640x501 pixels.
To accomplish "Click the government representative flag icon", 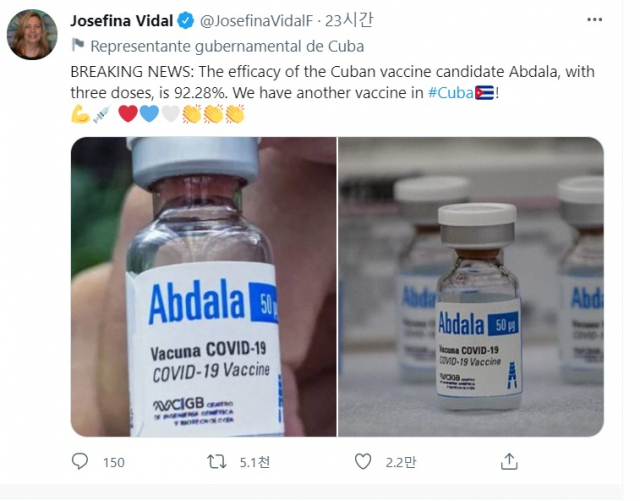I will [78, 45].
